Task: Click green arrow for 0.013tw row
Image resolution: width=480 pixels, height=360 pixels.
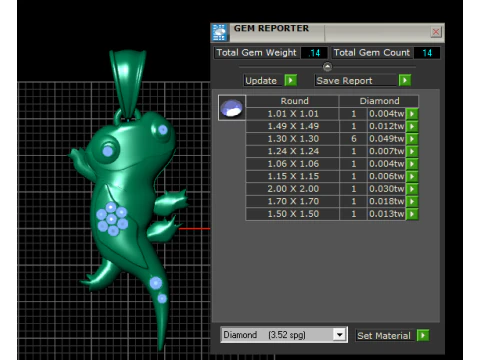Action: click(412, 214)
